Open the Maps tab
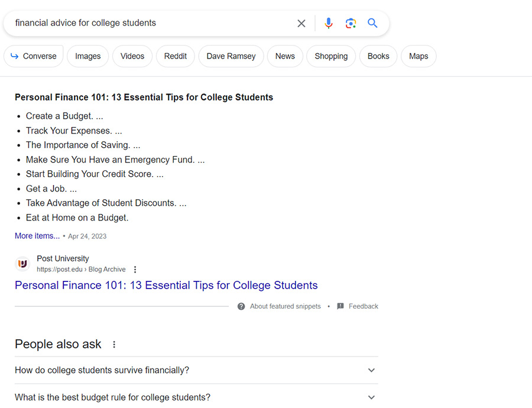 [419, 56]
